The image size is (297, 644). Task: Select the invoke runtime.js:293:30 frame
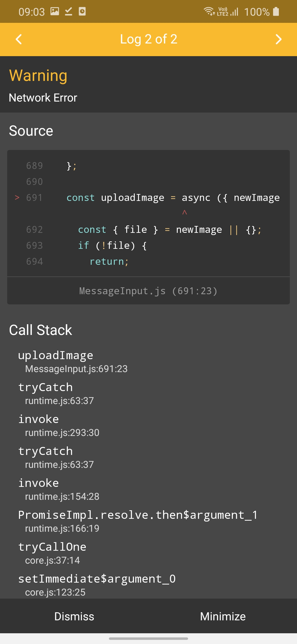(148, 425)
